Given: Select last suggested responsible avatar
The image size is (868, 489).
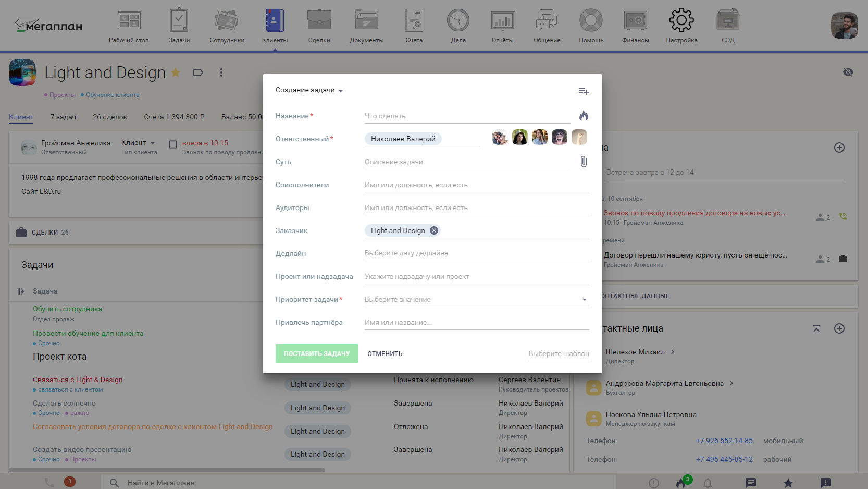Looking at the screenshot, I should point(579,138).
